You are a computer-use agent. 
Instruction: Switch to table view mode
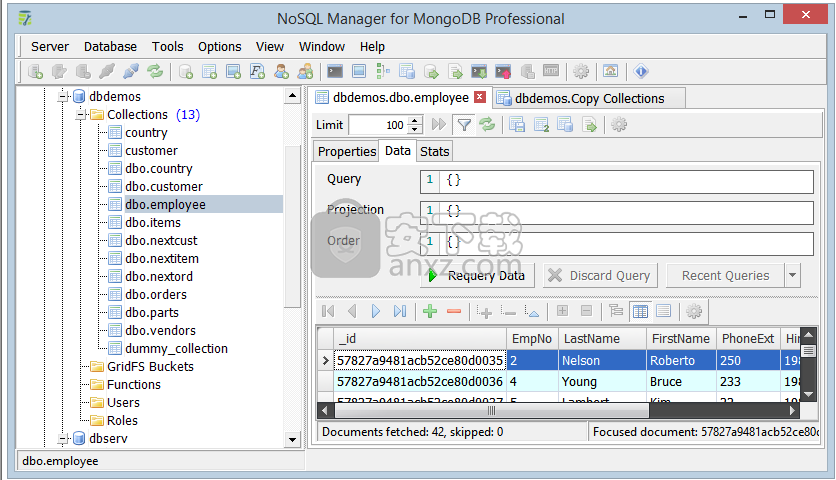(640, 311)
